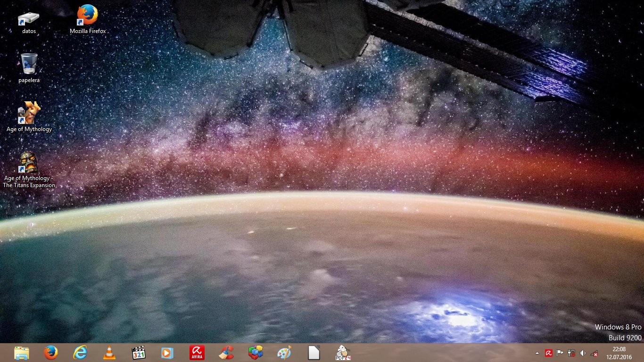Click the colored cubes taskbar icon
644x362 pixels.
click(256, 353)
